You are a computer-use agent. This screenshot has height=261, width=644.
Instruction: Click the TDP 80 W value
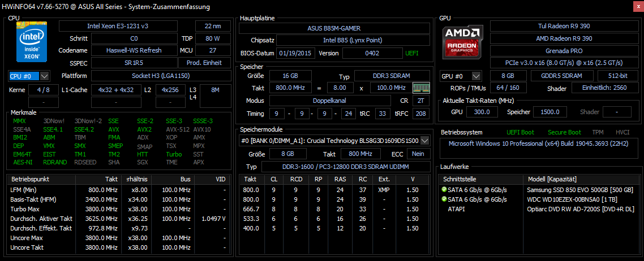212,38
